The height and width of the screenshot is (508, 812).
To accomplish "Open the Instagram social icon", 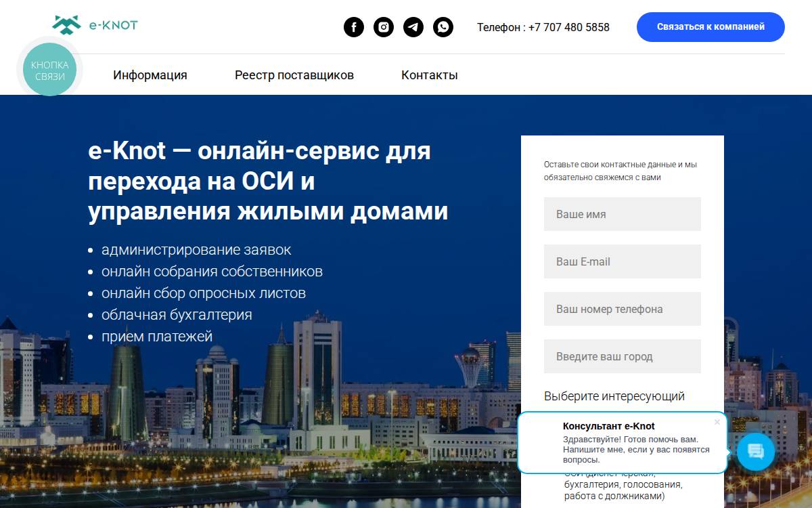I will [x=384, y=27].
